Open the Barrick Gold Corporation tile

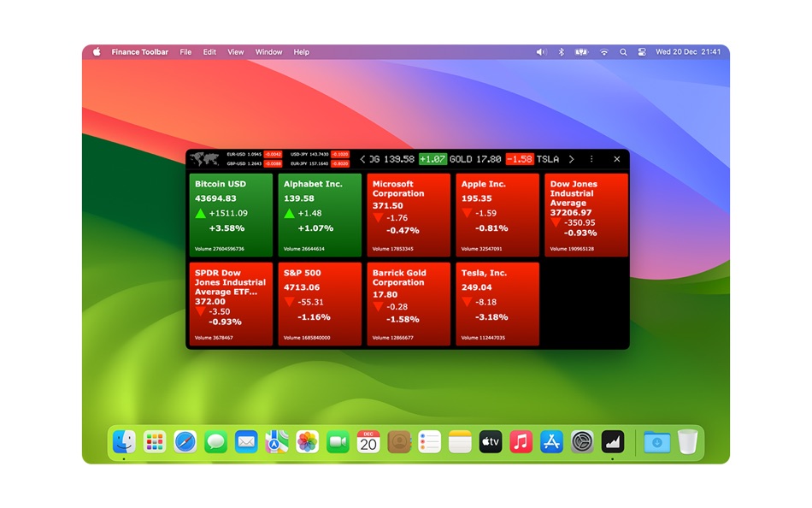pos(409,304)
